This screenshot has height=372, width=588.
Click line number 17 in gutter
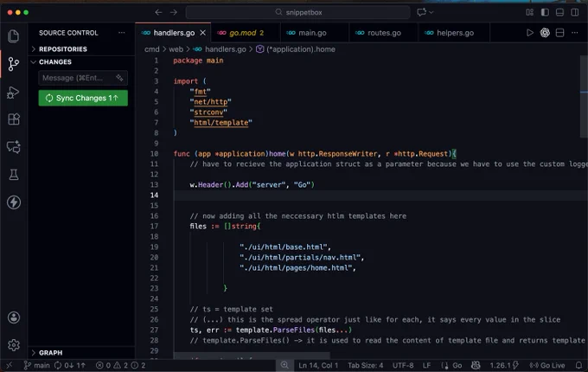[x=155, y=226]
